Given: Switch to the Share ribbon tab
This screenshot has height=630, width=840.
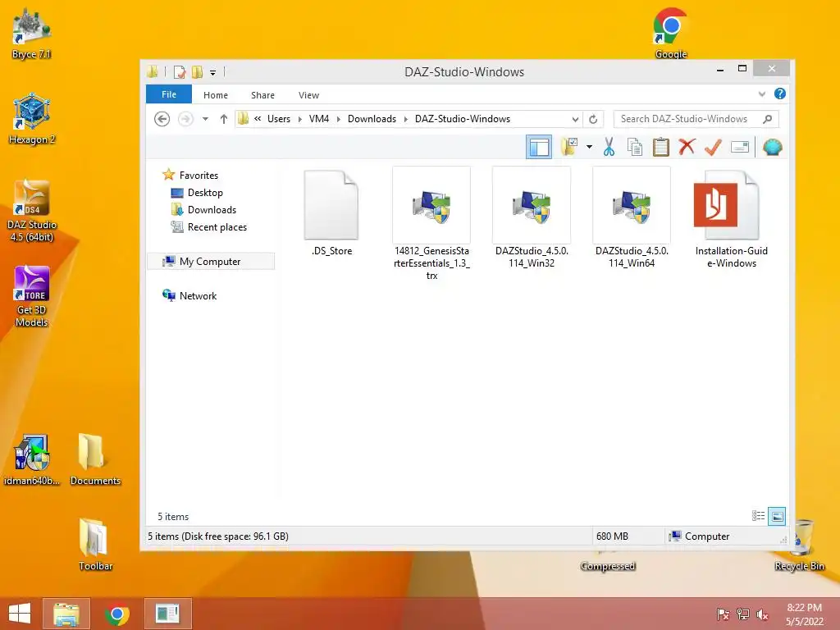Looking at the screenshot, I should point(262,95).
